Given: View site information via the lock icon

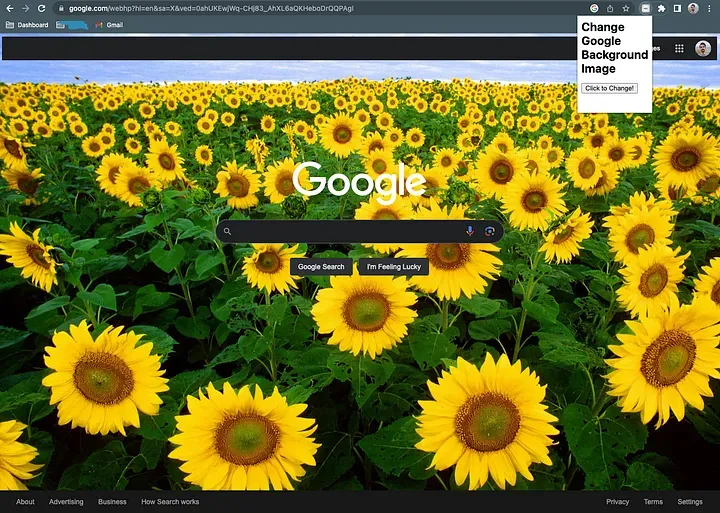Looking at the screenshot, I should (61, 8).
